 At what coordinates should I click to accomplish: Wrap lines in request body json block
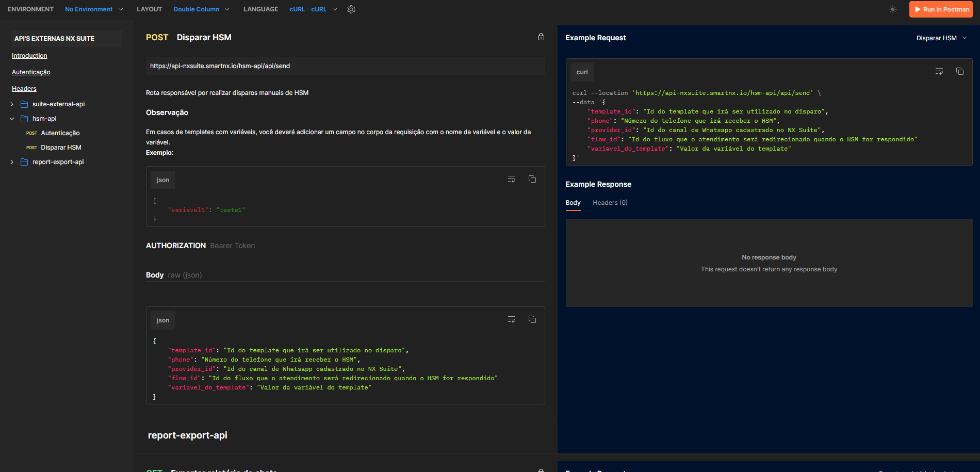pos(512,320)
